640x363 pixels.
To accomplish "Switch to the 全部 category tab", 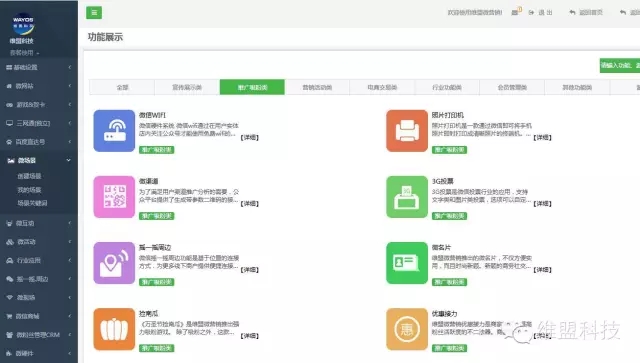I will [122, 87].
